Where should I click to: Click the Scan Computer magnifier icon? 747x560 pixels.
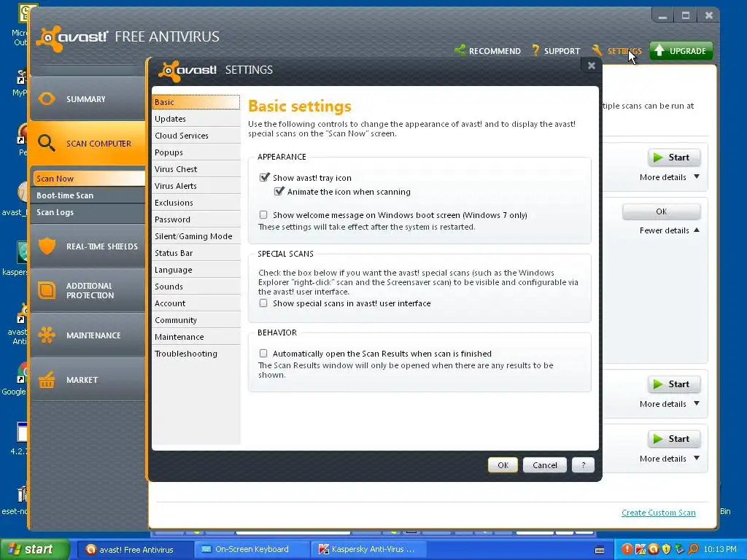click(46, 143)
